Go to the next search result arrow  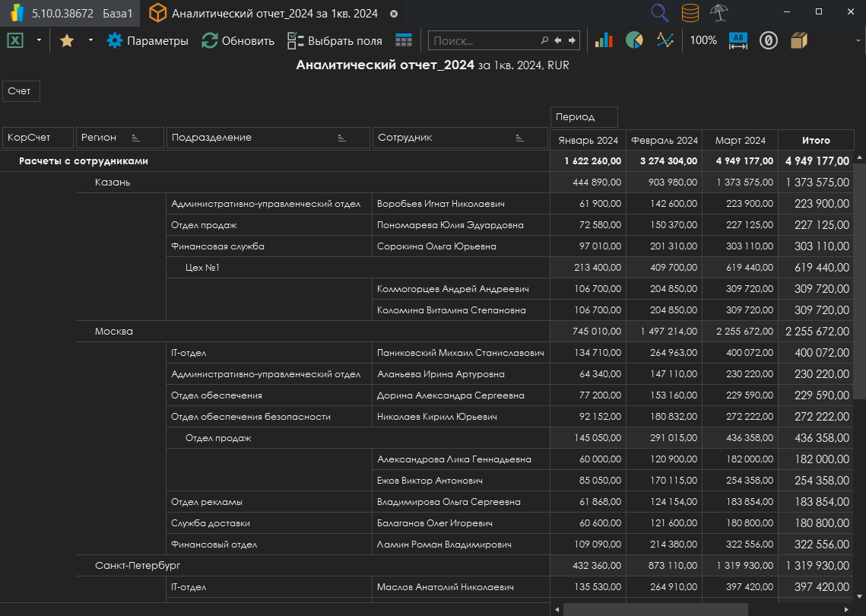coord(572,41)
